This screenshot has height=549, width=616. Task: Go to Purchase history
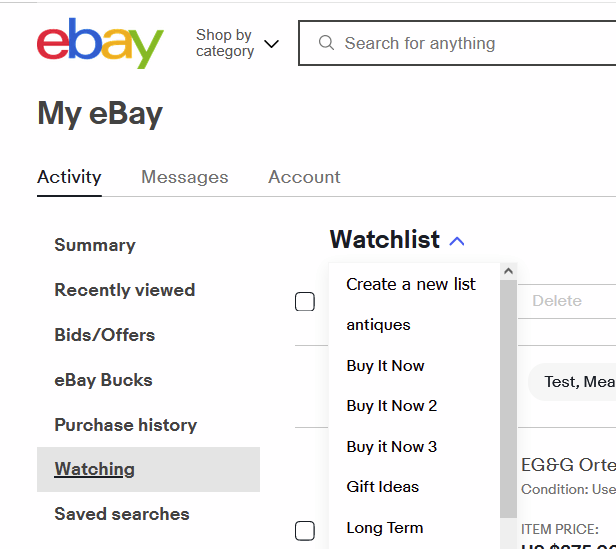pos(126,425)
